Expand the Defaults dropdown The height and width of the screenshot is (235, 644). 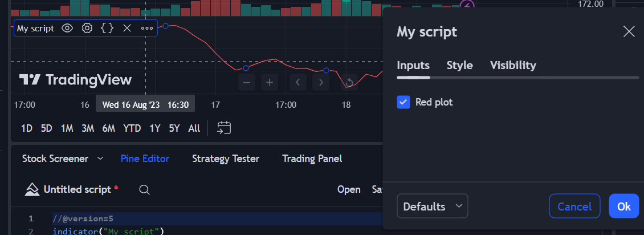click(433, 206)
